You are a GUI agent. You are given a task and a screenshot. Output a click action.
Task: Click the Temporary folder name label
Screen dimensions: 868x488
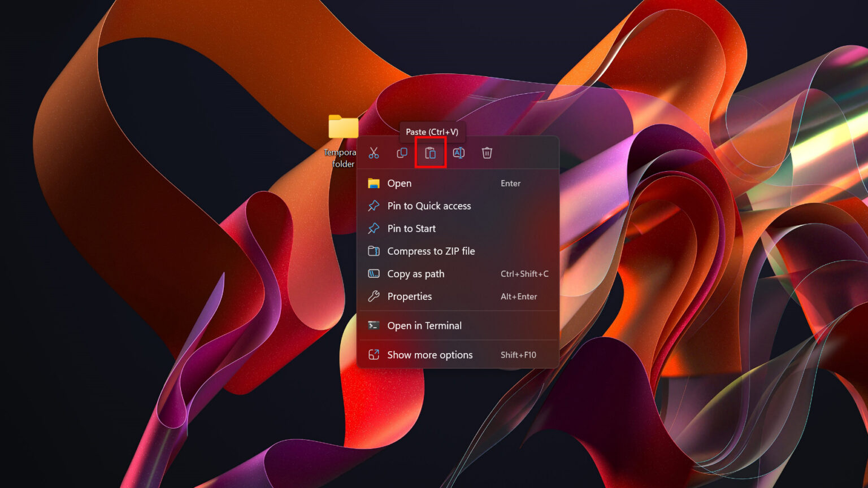[x=340, y=158]
